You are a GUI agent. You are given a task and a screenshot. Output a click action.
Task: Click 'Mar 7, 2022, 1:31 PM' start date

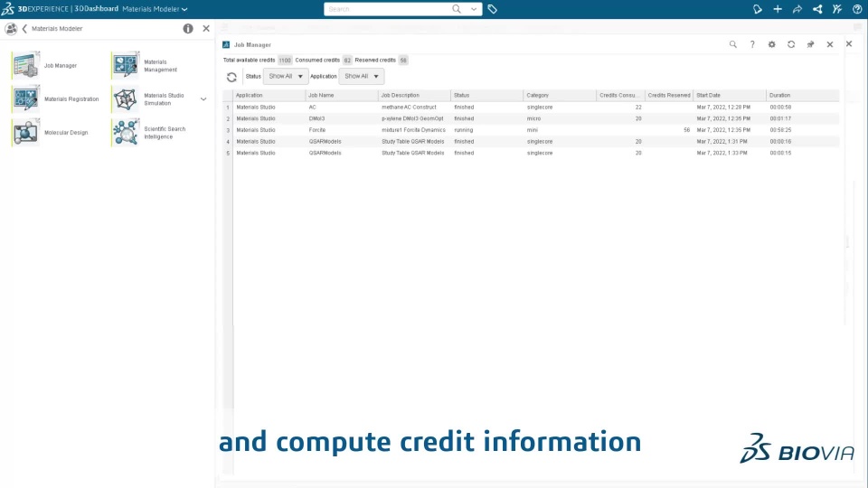722,142
